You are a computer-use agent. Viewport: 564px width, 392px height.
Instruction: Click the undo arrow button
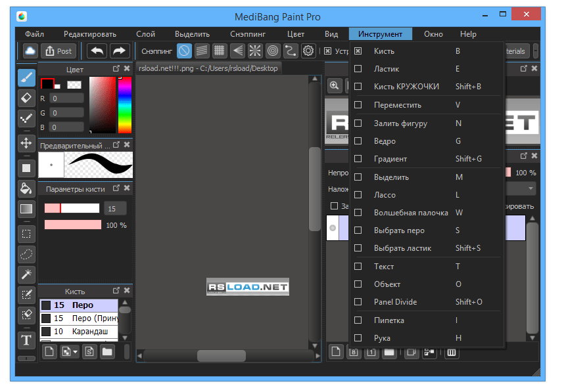pyautogui.click(x=98, y=51)
